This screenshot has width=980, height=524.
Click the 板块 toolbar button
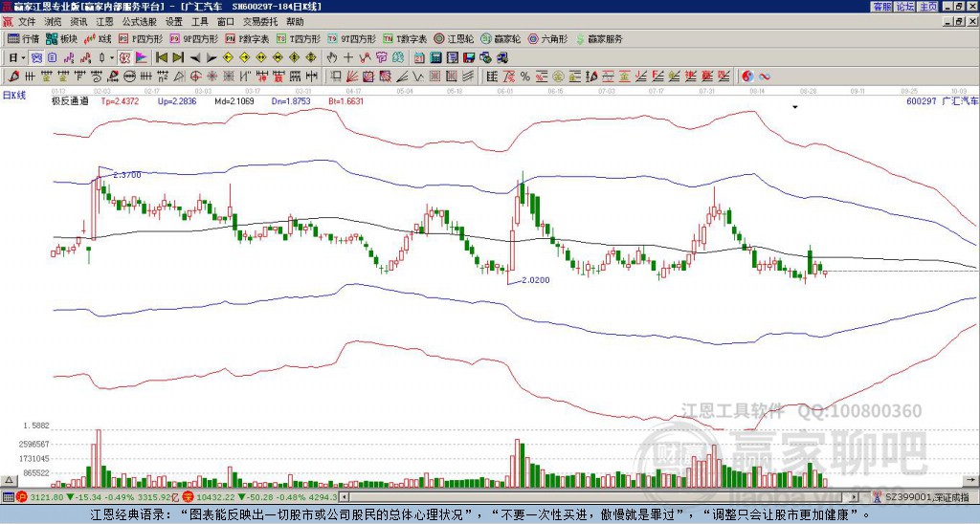[x=62, y=38]
